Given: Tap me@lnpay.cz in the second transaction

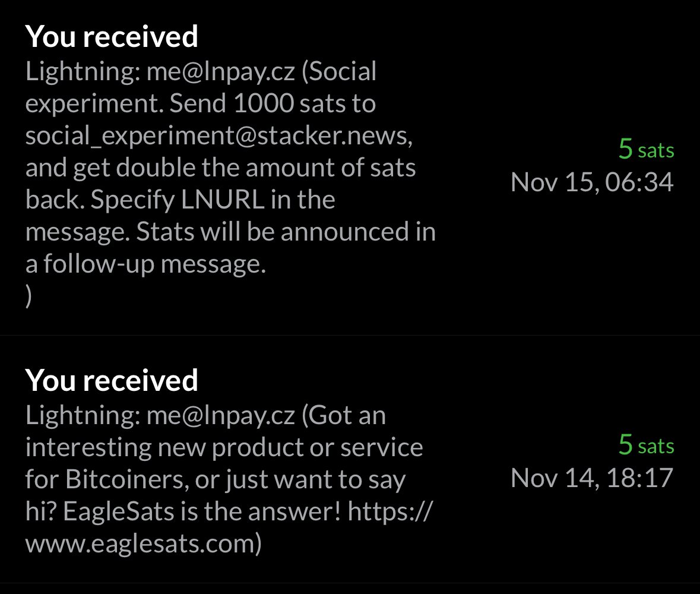Looking at the screenshot, I should point(220,415).
